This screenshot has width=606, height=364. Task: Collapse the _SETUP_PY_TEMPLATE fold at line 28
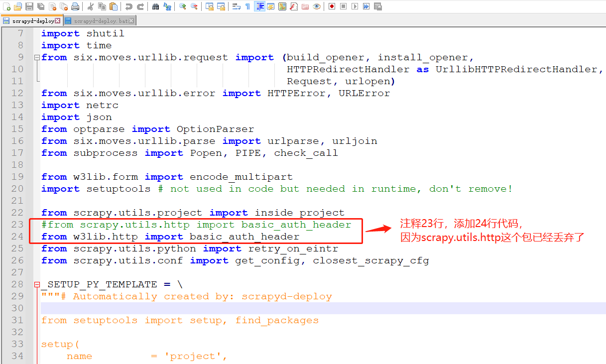click(36, 284)
